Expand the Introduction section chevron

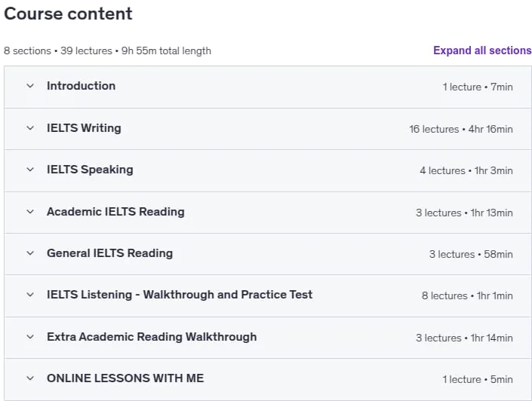tap(30, 86)
